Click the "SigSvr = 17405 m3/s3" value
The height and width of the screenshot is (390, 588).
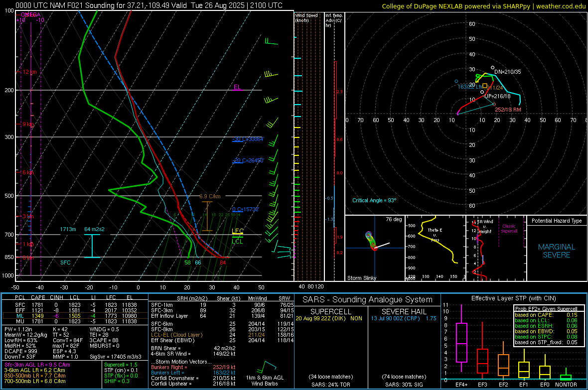click(116, 357)
